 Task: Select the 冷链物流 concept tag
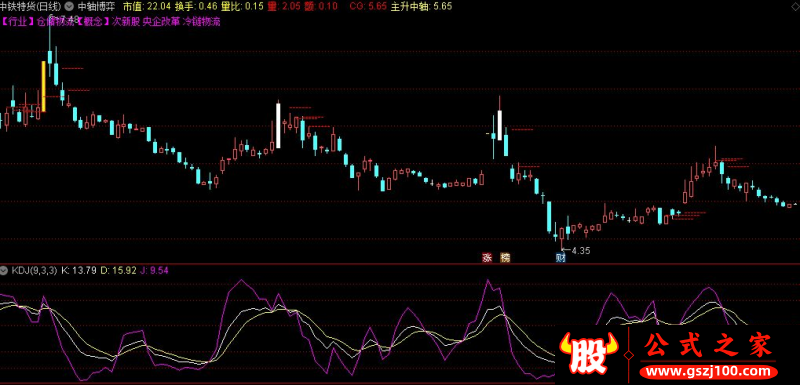(x=201, y=22)
